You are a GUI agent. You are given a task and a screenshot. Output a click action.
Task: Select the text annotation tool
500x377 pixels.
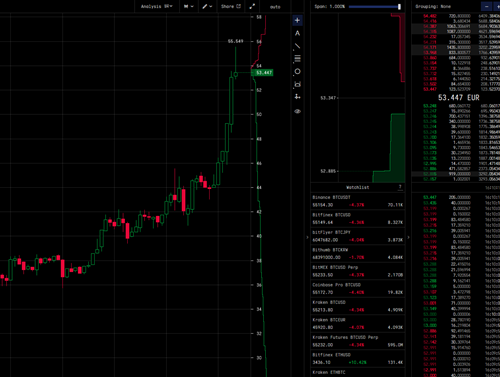(x=297, y=33)
